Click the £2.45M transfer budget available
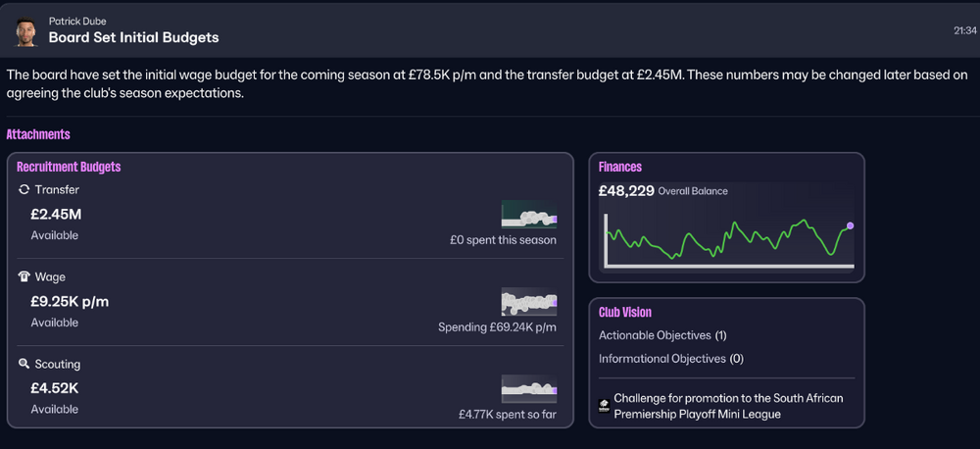Viewport: 980px width, 449px height. tap(56, 215)
